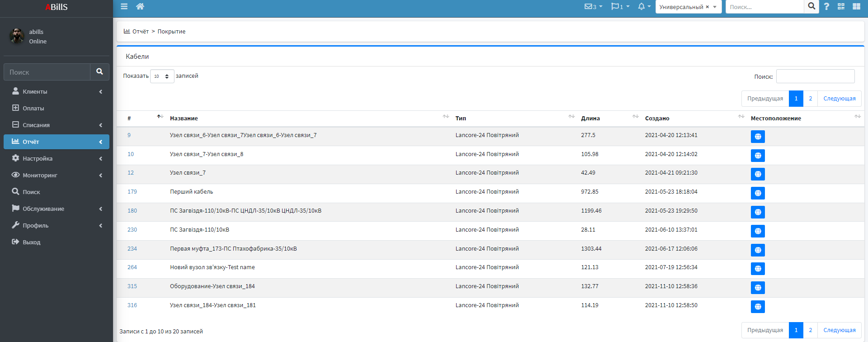Toggle sidebar with the hamburger menu icon
The width and height of the screenshot is (868, 342).
[124, 6]
